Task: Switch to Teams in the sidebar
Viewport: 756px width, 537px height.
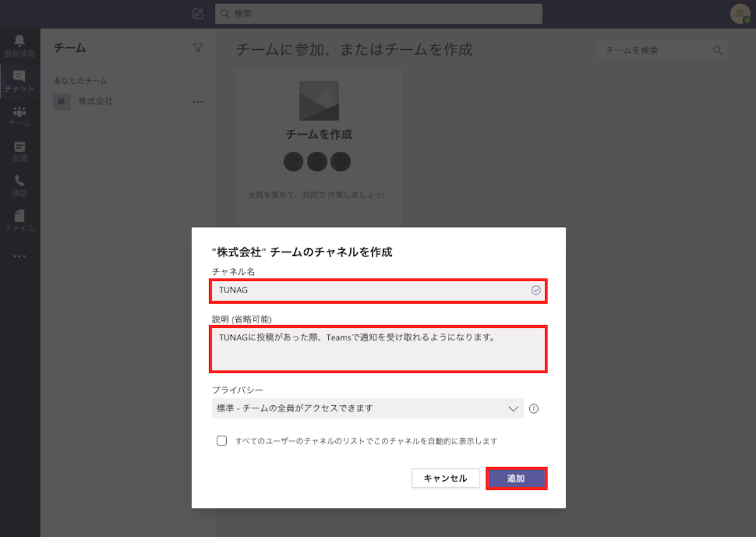Action: pyautogui.click(x=20, y=117)
